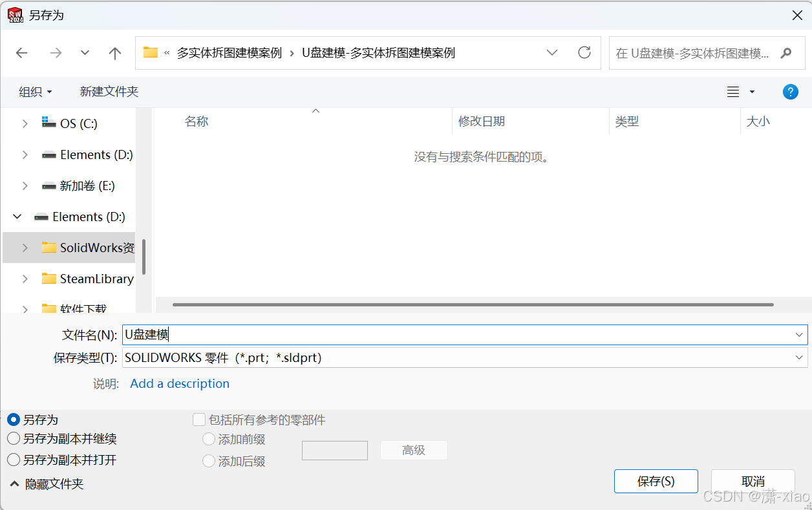Viewport: 812px width, 510px height.
Task: Expand 新加卷 (E:) node
Action: click(x=25, y=186)
